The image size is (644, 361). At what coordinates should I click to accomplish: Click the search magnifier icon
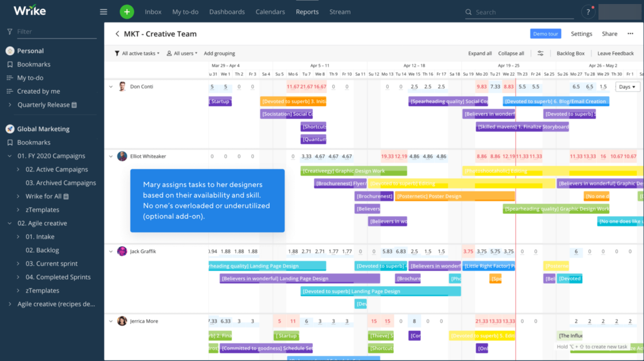point(468,12)
